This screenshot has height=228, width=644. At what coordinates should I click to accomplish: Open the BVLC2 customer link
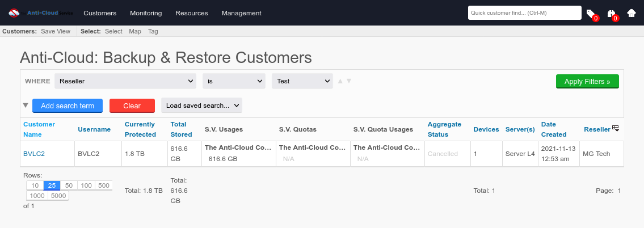[34, 154]
